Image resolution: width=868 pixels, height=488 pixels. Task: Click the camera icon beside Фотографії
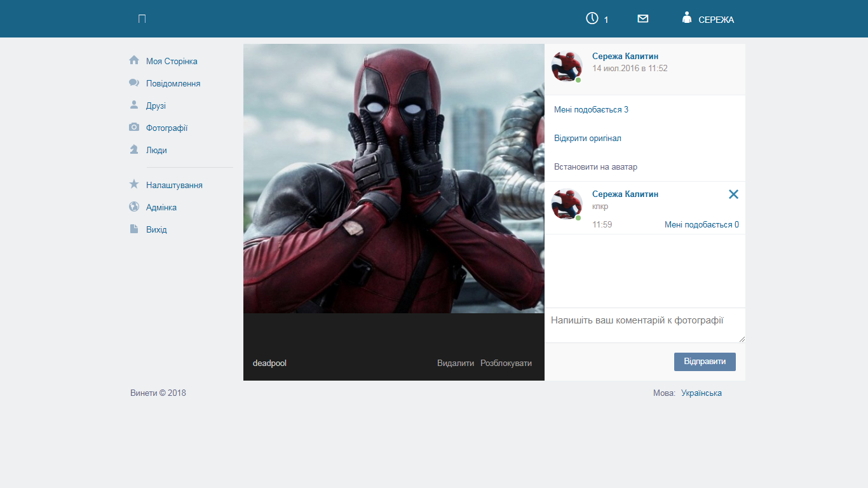coord(134,127)
